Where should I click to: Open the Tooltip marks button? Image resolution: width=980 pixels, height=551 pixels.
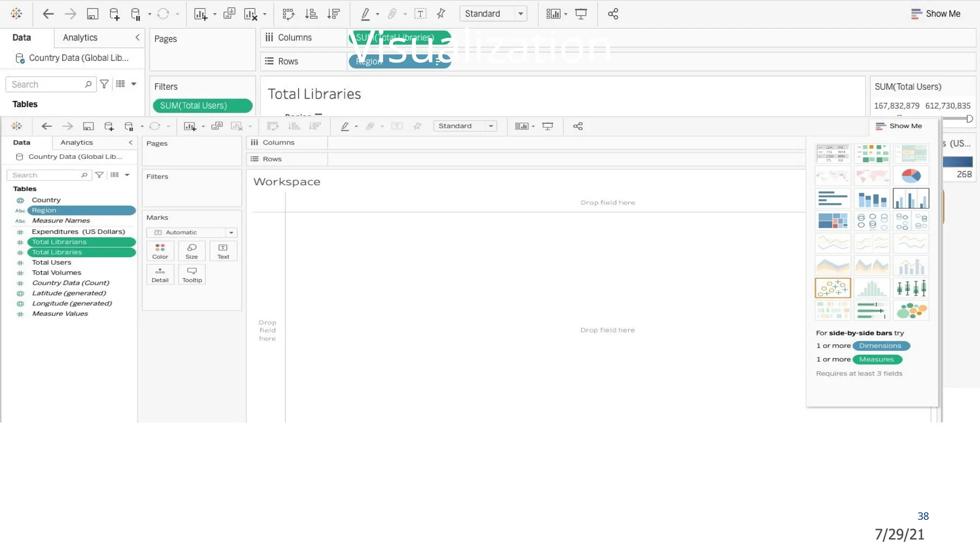(x=192, y=275)
